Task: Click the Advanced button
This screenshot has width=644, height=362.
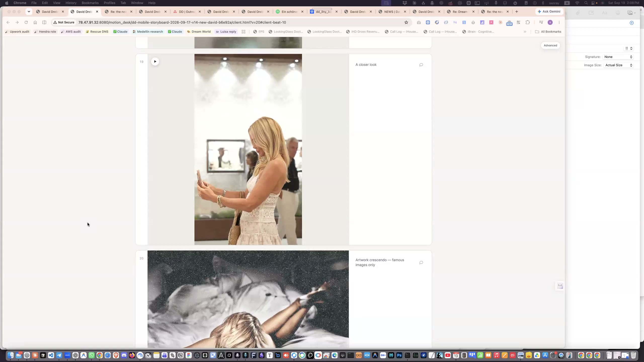Action: pos(550,46)
